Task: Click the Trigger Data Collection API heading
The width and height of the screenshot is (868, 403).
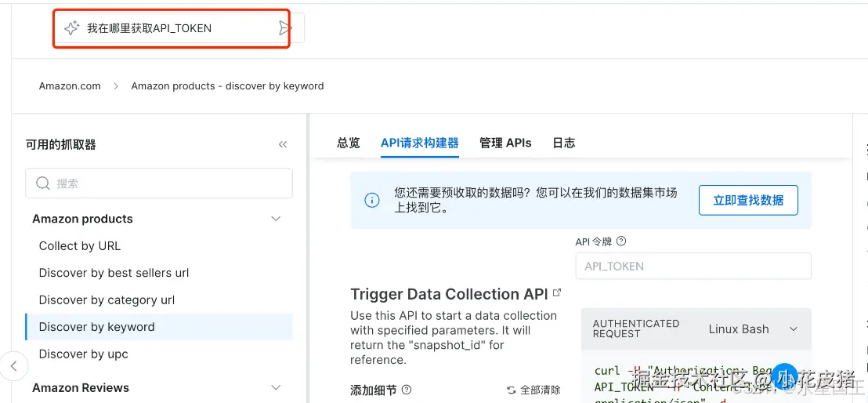Action: coord(449,294)
